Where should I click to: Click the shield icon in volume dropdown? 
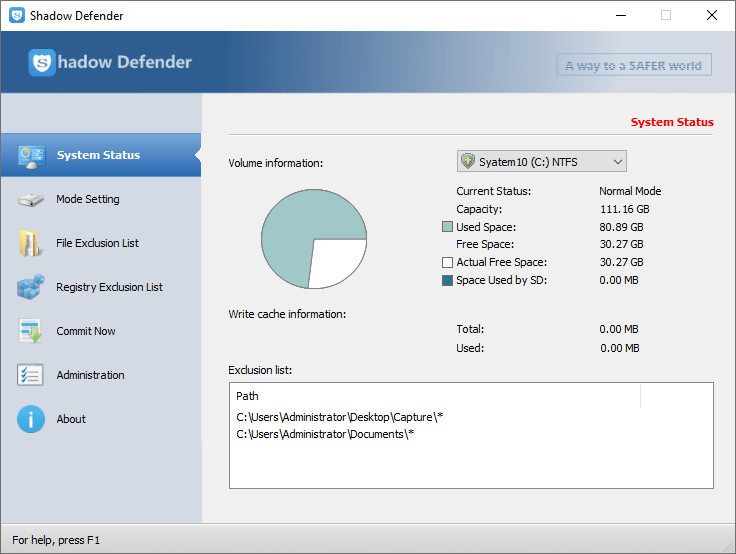(x=468, y=161)
